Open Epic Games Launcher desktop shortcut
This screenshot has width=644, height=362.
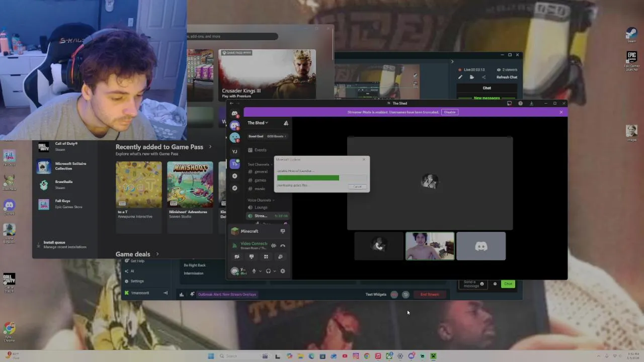click(632, 61)
